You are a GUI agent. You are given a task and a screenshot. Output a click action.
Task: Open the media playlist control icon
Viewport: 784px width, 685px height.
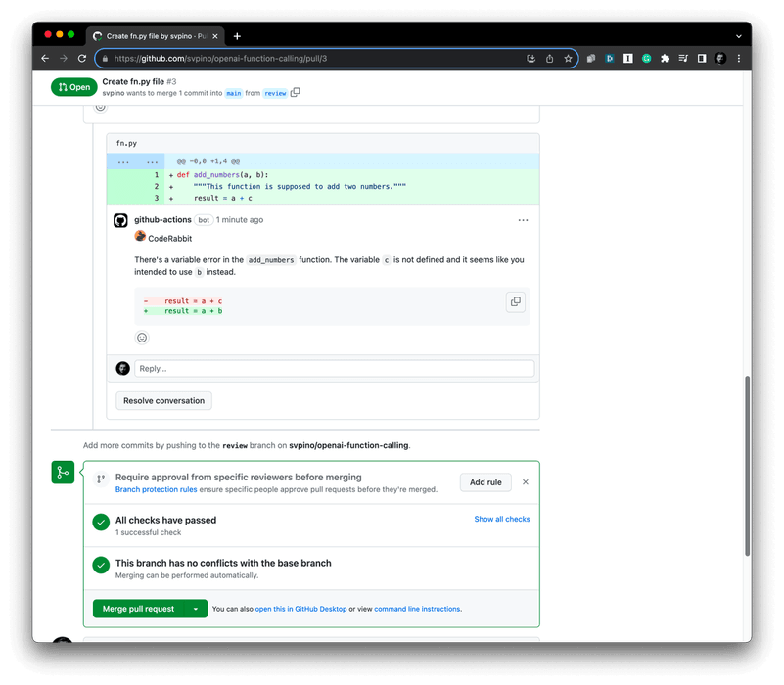[683, 59]
